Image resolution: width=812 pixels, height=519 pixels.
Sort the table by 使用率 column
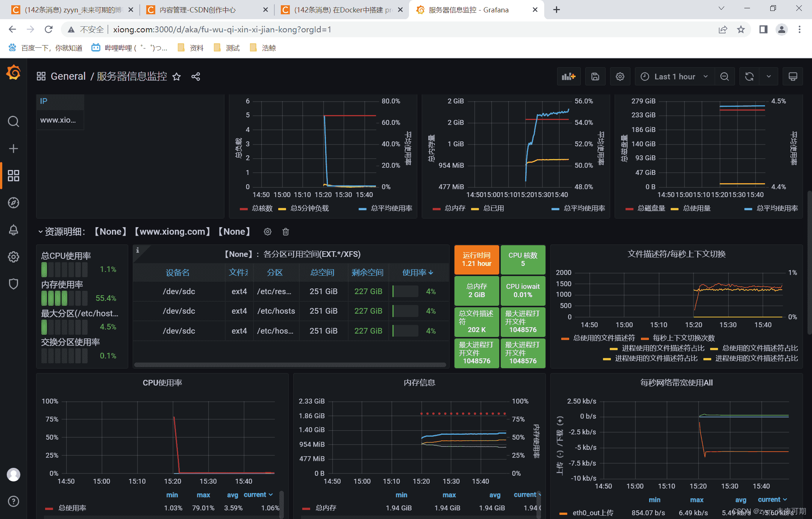coord(418,272)
